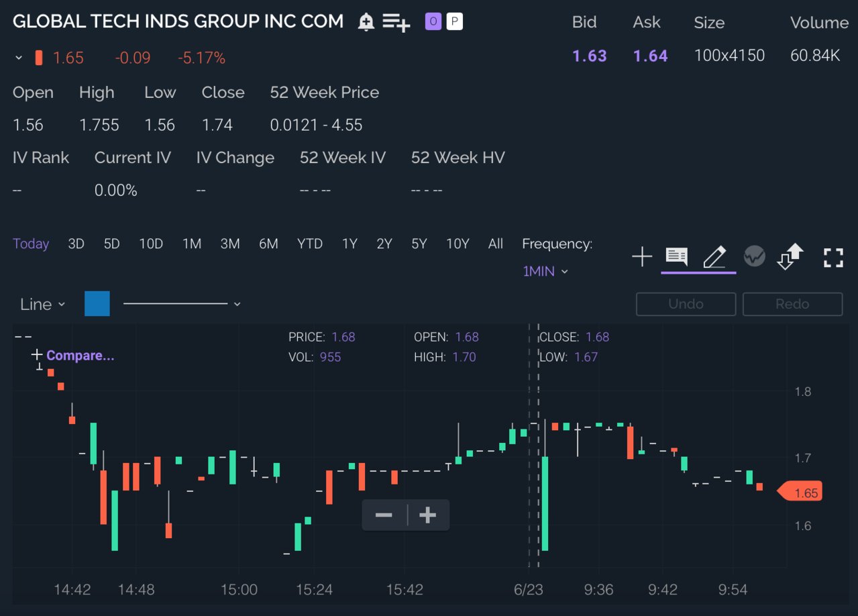Screen dimensions: 858x616
Task: Click the 1.8 price axis label
Action: point(803,392)
